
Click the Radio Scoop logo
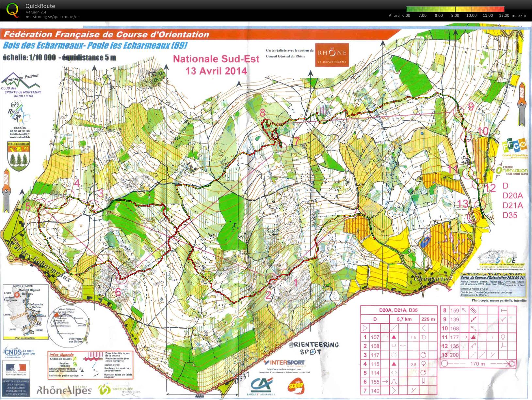[x=297, y=386]
